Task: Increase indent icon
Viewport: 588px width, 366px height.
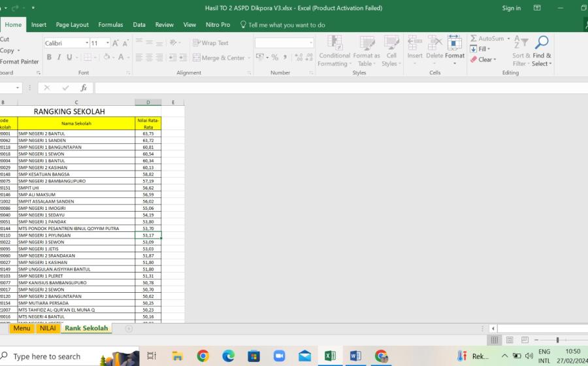Action: pyautogui.click(x=183, y=58)
